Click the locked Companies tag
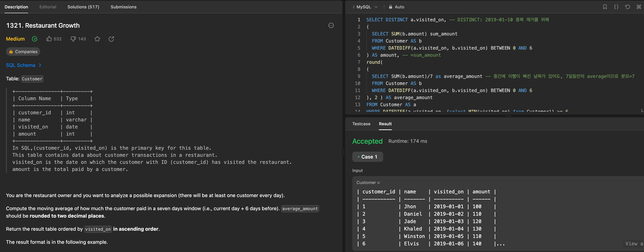The image size is (644, 252). (x=23, y=52)
